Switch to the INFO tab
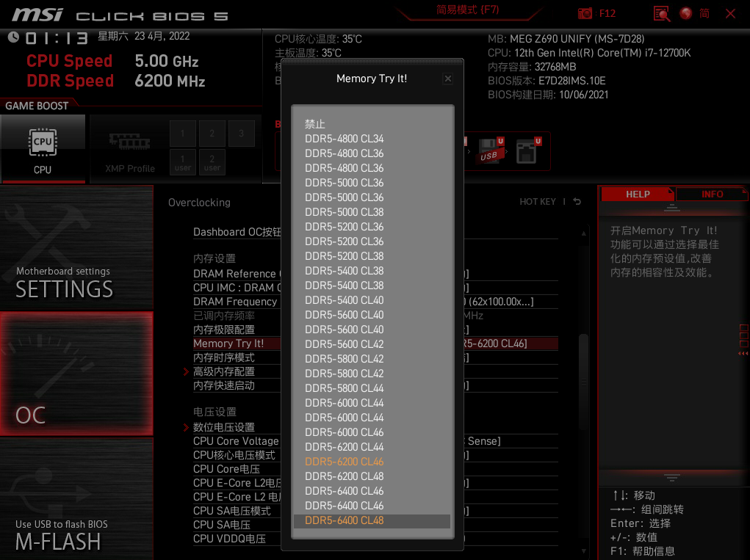 711,194
